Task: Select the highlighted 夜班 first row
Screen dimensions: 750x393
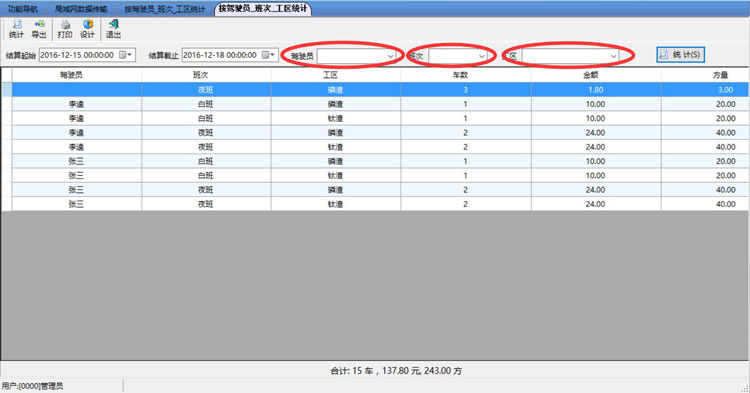Action: [380, 89]
